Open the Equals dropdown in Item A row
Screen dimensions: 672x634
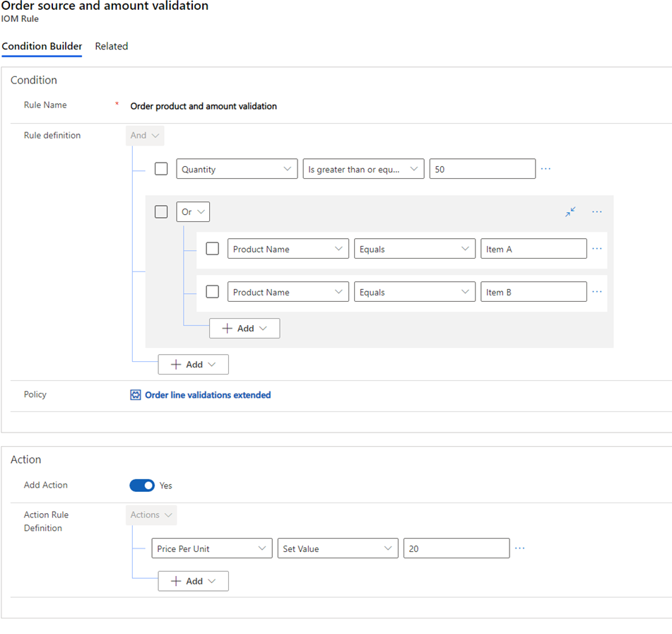(414, 249)
